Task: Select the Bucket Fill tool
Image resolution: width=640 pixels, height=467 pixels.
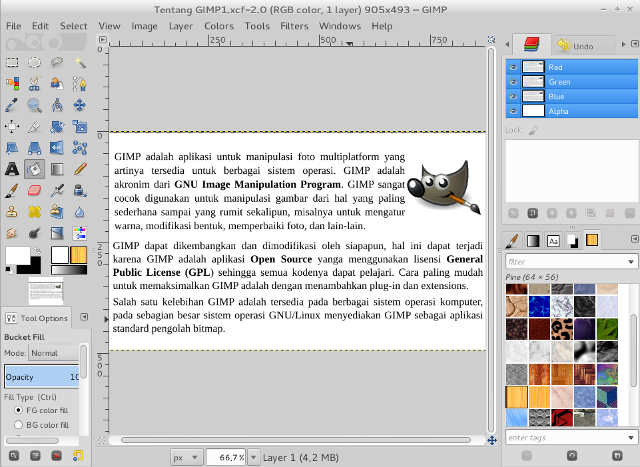Action: point(34,169)
